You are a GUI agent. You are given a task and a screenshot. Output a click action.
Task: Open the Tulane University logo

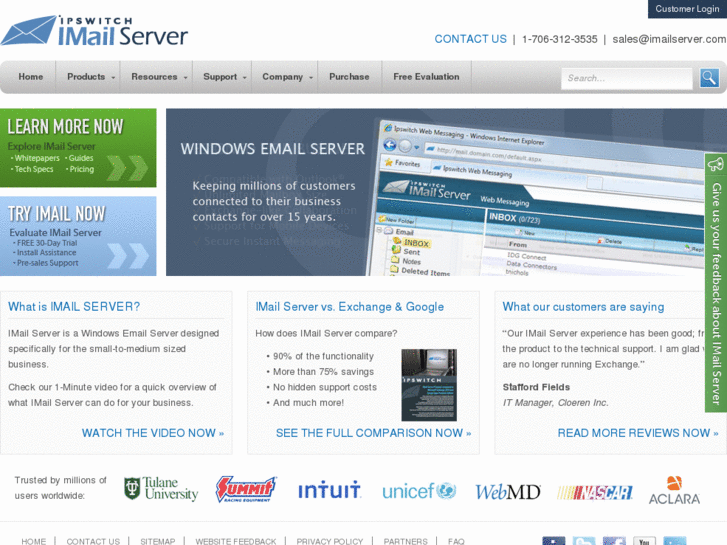[x=161, y=489]
